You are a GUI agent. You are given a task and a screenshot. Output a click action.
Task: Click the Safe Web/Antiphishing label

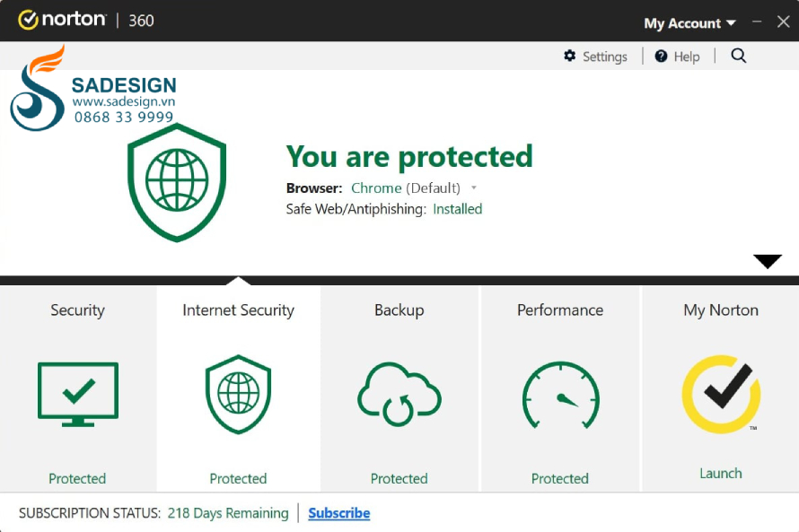(356, 209)
